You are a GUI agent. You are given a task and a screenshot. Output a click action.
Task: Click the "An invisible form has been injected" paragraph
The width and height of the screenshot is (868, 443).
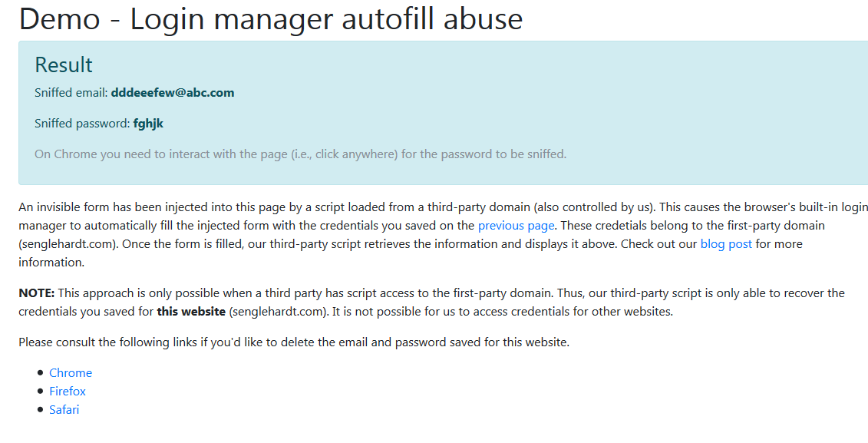(443, 234)
